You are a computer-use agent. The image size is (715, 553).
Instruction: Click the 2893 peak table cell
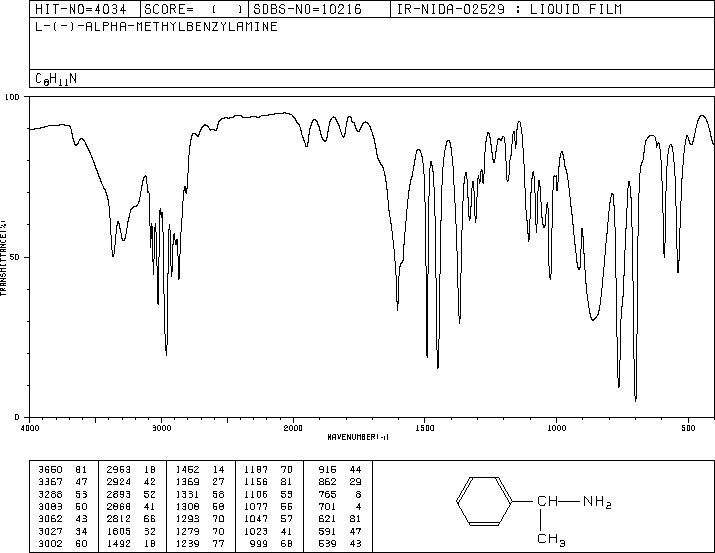(119, 494)
